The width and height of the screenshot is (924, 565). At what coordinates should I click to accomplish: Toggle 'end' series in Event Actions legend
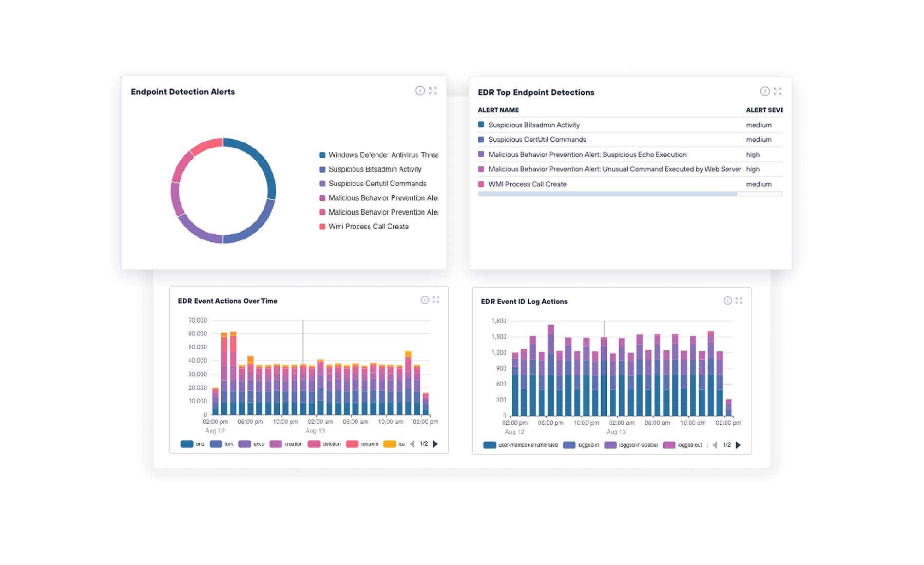(x=192, y=444)
